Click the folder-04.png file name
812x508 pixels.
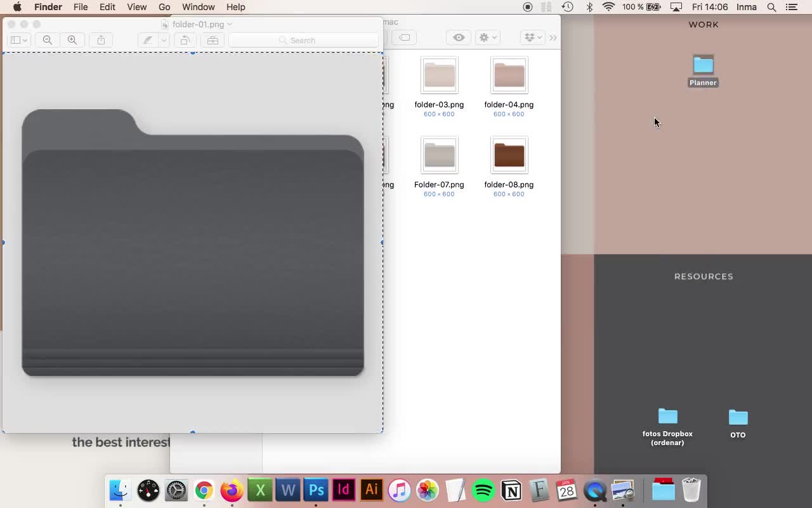(509, 105)
